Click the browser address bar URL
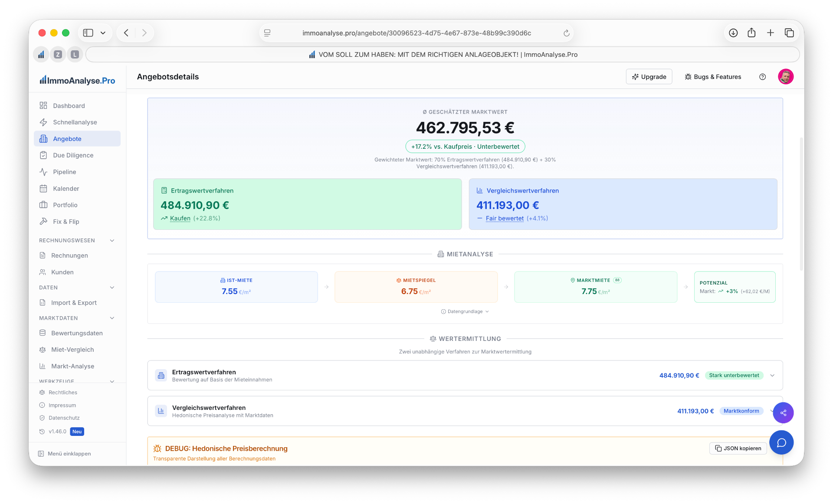Viewport: 833px width, 504px height. 416,33
